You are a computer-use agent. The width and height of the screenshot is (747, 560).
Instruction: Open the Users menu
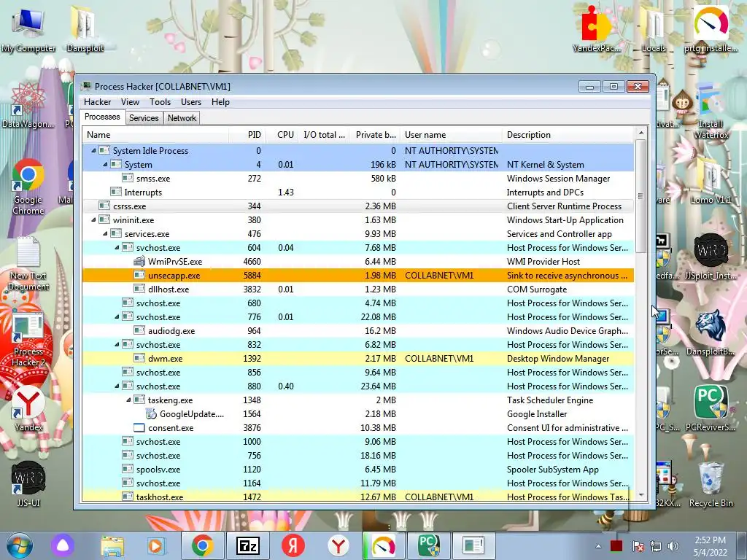[x=191, y=102]
